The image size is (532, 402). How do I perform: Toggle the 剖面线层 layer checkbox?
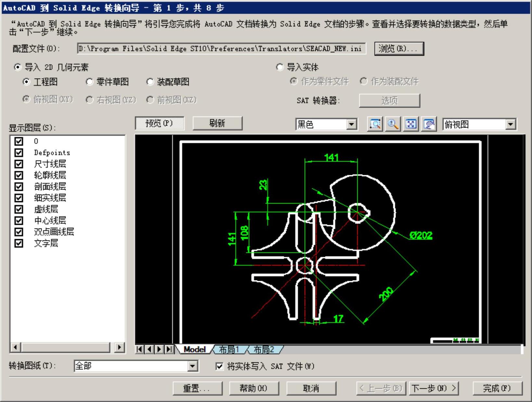pos(19,187)
